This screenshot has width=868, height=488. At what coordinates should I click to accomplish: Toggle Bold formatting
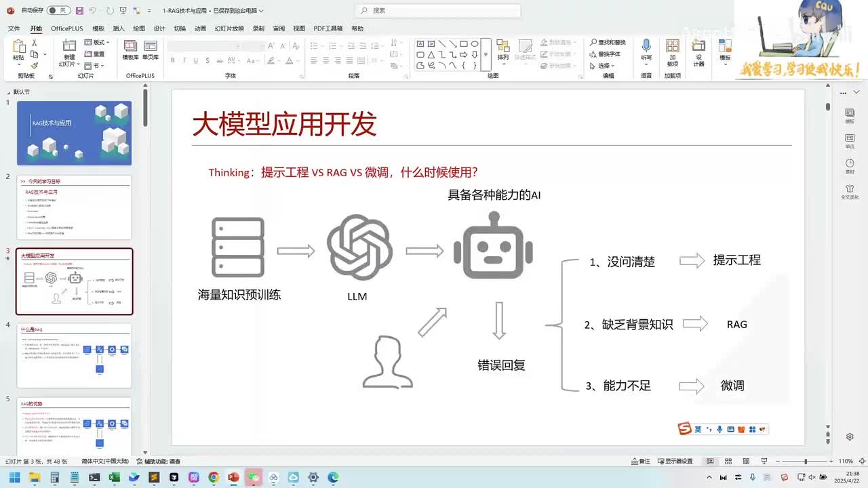[x=173, y=60]
